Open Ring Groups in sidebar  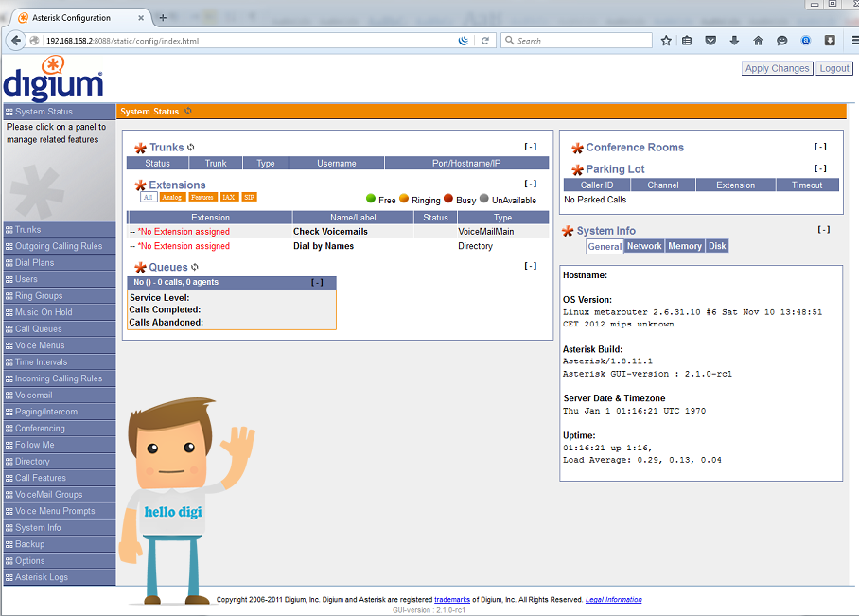[x=60, y=296]
